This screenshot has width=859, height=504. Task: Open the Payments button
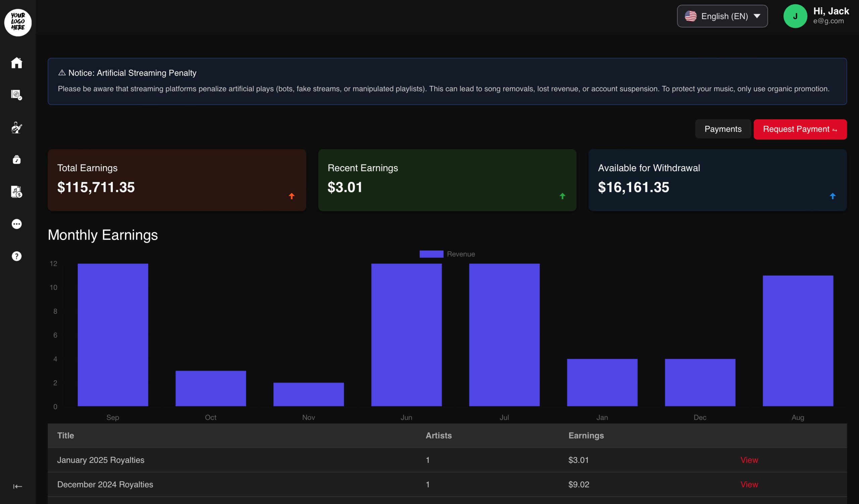(x=723, y=129)
